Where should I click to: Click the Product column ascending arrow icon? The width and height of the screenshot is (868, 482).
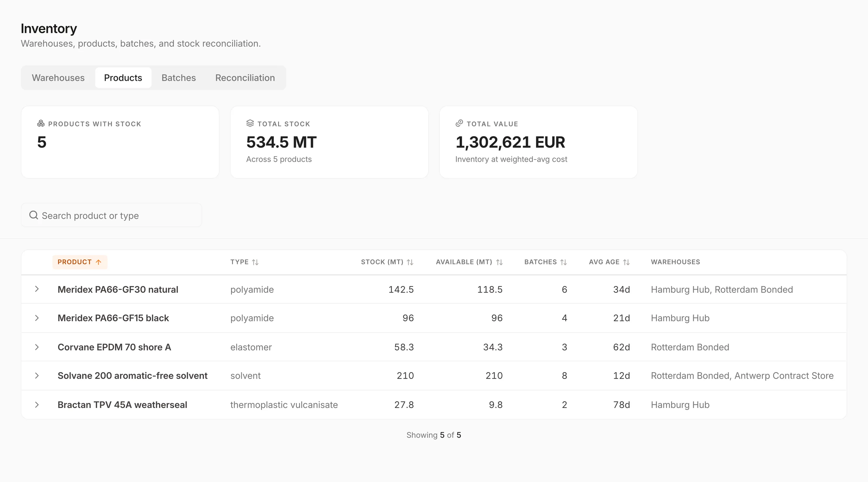click(99, 263)
